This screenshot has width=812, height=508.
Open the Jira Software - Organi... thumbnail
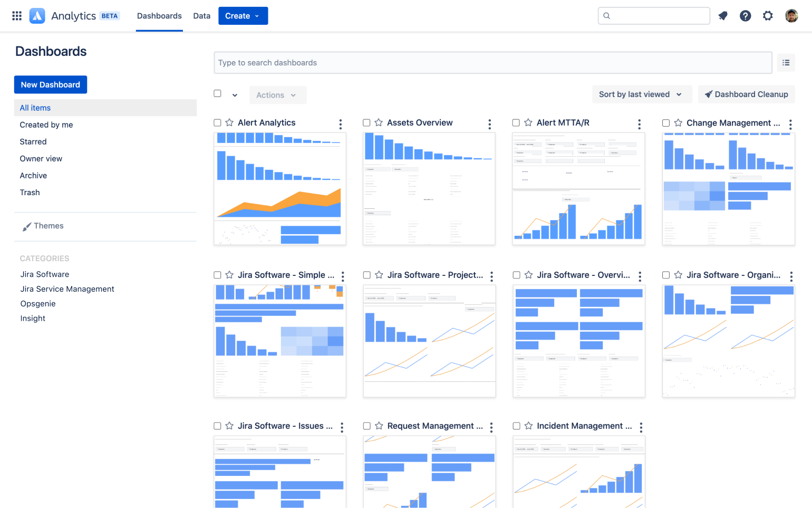click(x=729, y=341)
